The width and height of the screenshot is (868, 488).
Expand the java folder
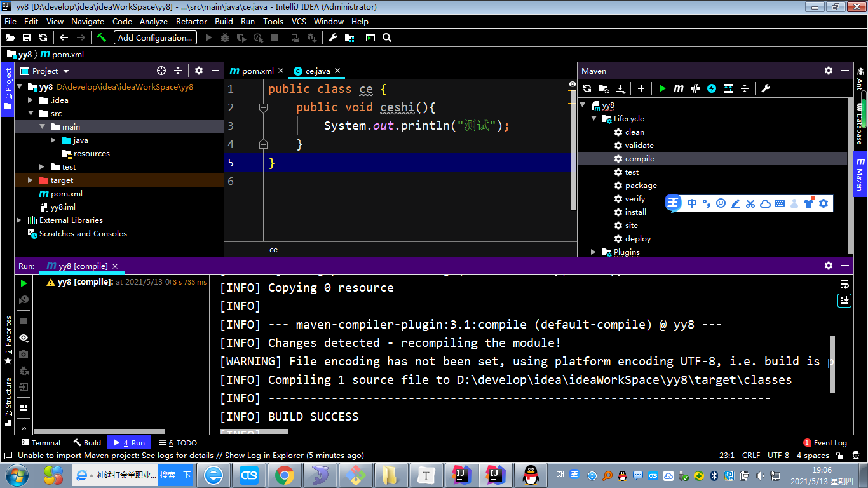(53, 140)
